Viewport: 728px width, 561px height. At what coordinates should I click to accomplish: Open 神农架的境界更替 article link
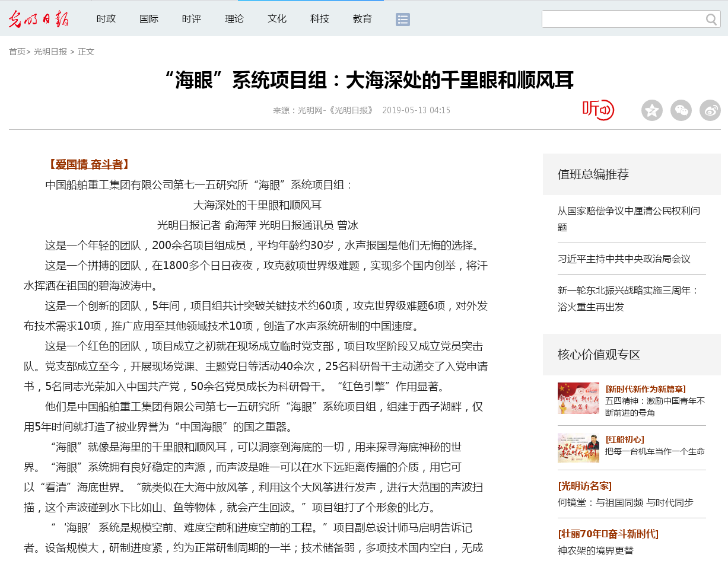[596, 550]
